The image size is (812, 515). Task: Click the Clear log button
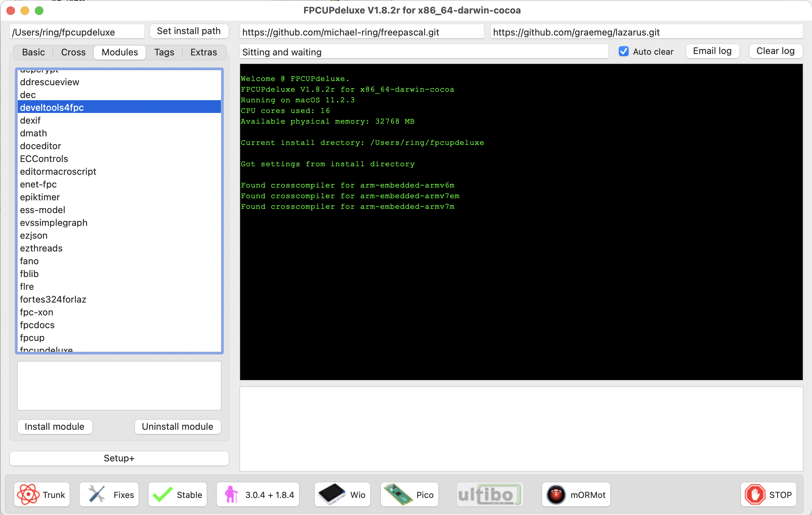point(775,51)
